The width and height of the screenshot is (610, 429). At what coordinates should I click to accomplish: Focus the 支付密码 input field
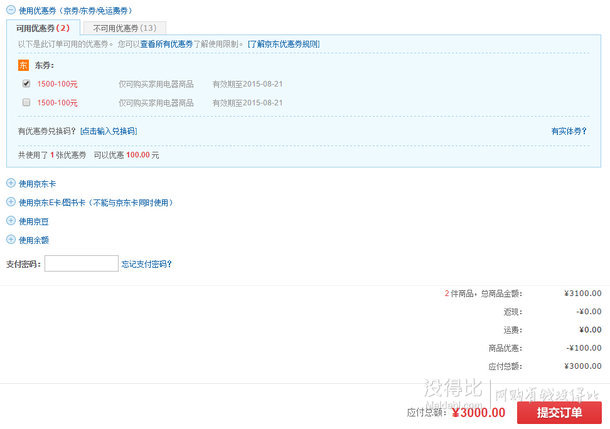(81, 263)
